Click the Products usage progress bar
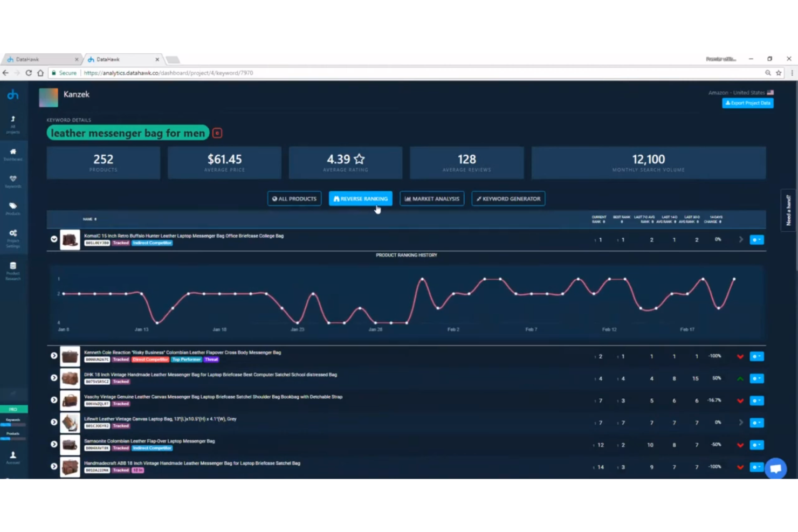Image resolution: width=798 pixels, height=532 pixels. (x=13, y=438)
